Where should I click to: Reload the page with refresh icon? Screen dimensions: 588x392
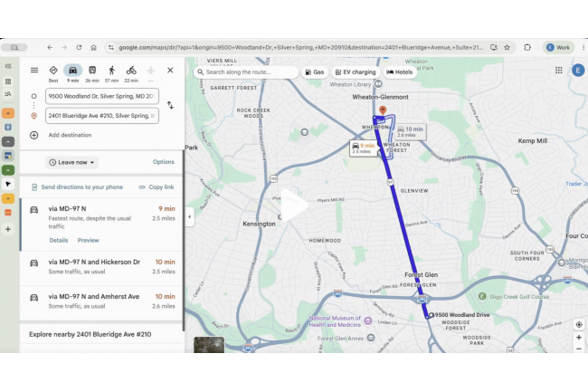coord(79,48)
